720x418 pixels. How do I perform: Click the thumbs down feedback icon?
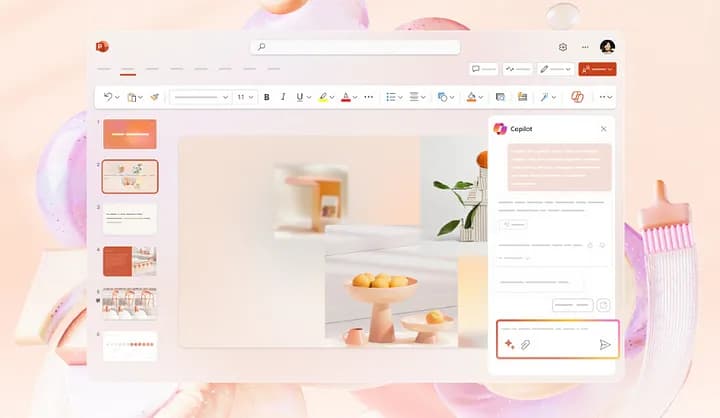point(602,245)
